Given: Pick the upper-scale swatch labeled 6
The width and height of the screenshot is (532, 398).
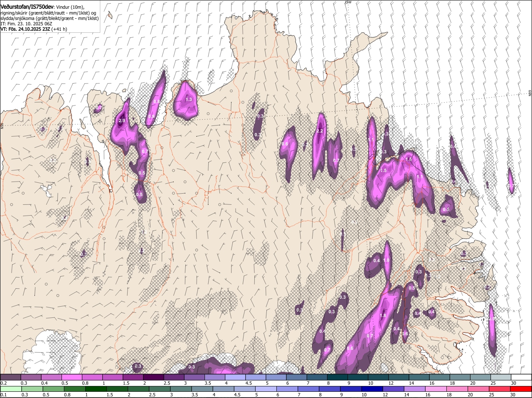Looking at the screenshot, I should pyautogui.click(x=296, y=377).
